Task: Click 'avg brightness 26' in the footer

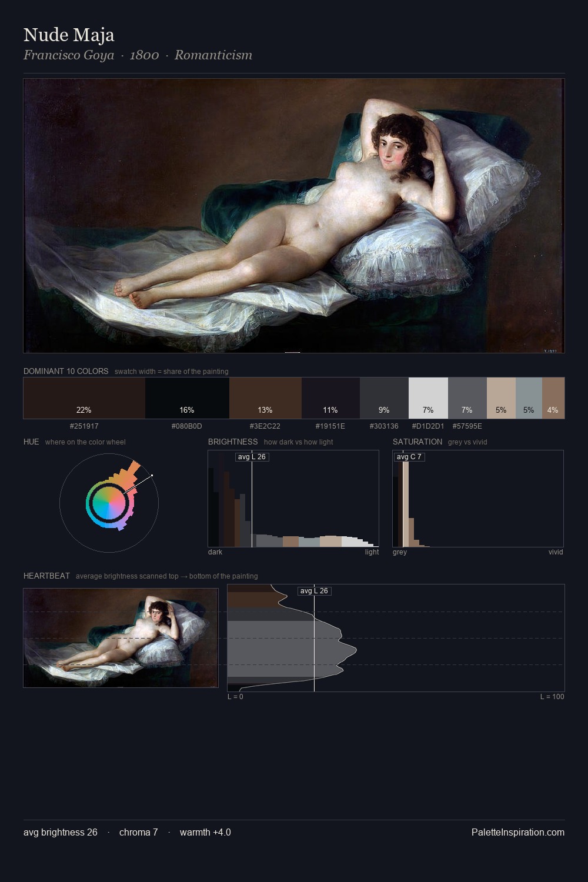Action: [x=61, y=832]
